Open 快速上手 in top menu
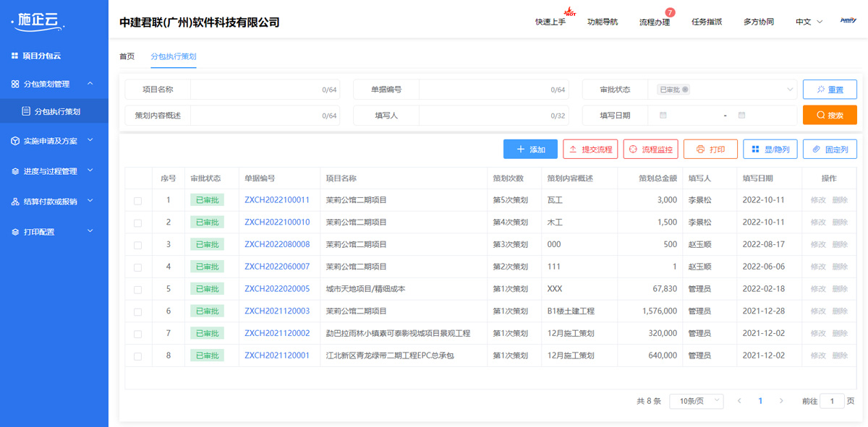The width and height of the screenshot is (868, 427). [550, 22]
